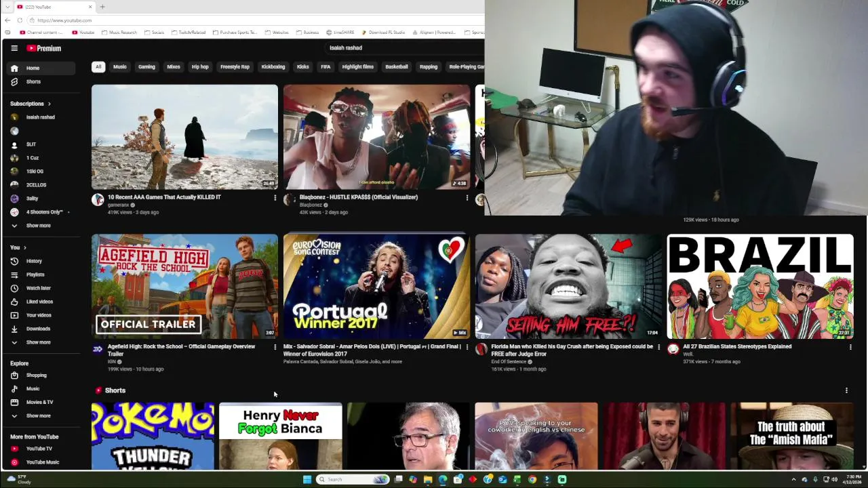Click the gameranx channel avatar

click(98, 200)
